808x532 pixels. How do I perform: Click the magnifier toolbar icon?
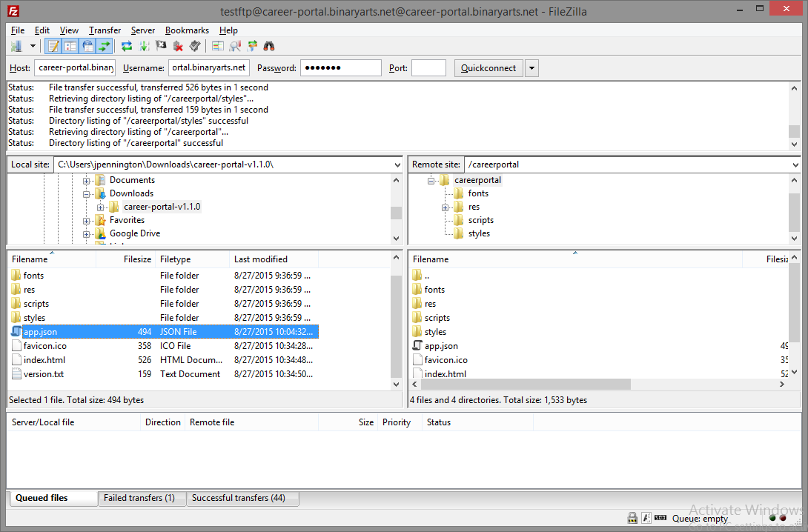click(235, 47)
